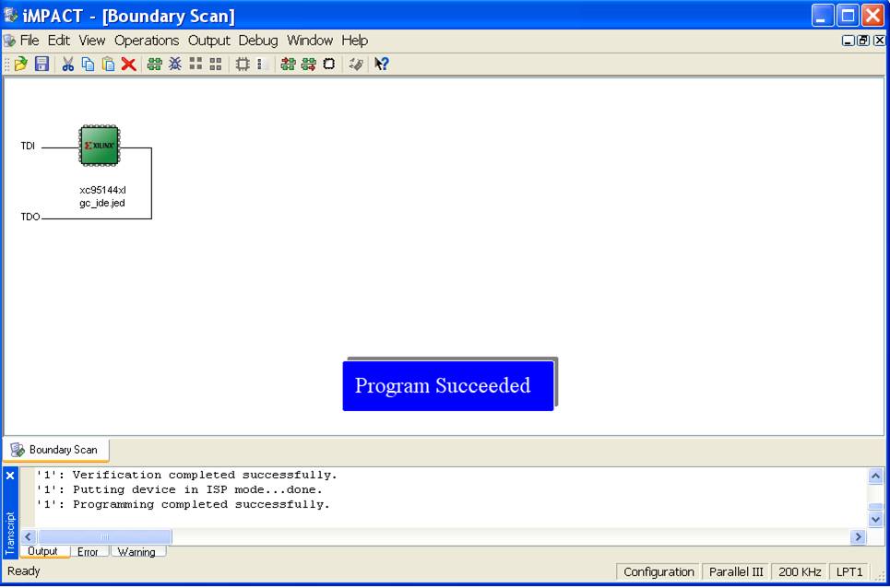This screenshot has width=890, height=588.
Task: Minimize the Boundary Scan child window
Action: click(848, 41)
